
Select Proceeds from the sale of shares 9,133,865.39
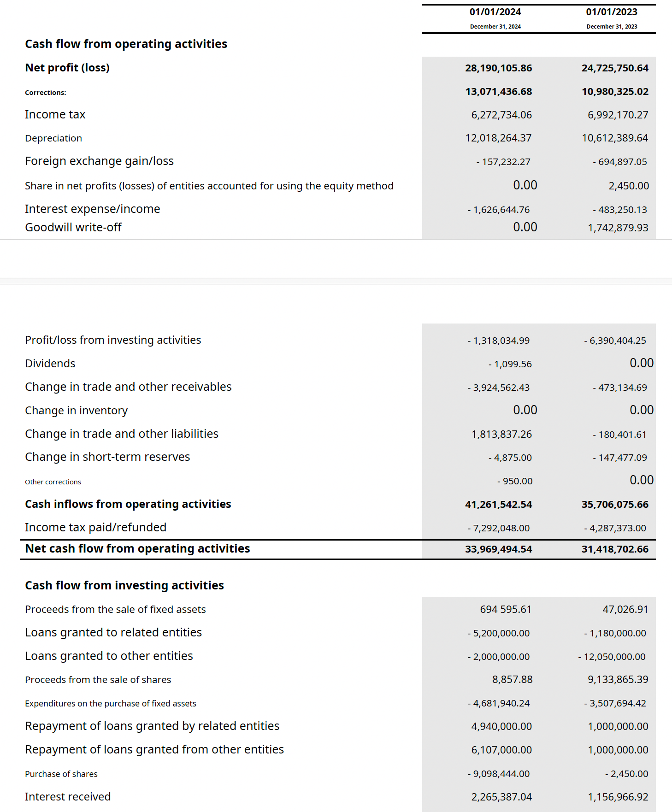coord(618,679)
